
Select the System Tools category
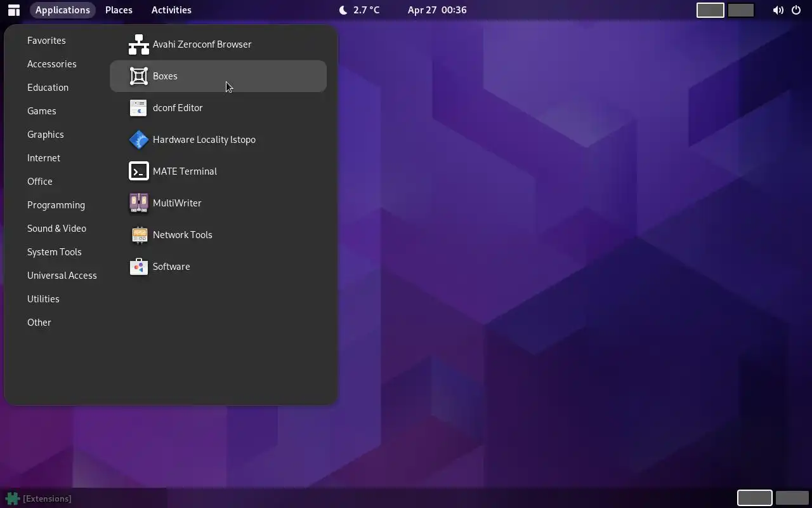(x=55, y=252)
